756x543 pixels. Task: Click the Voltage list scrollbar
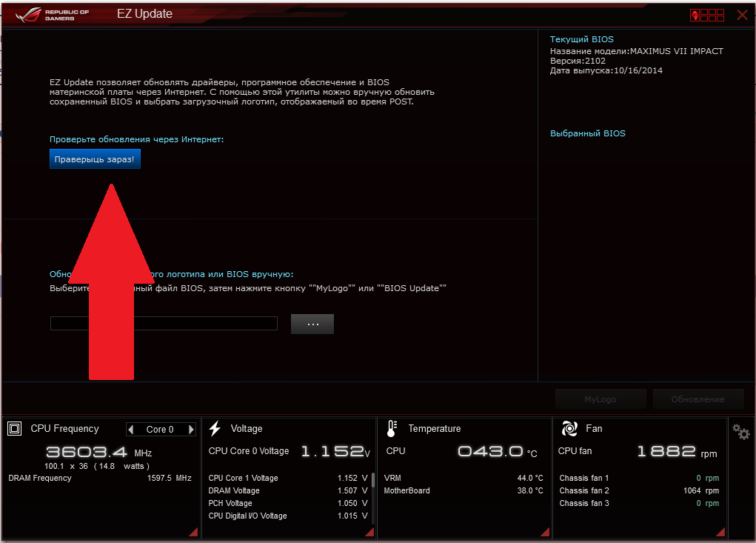(372, 481)
